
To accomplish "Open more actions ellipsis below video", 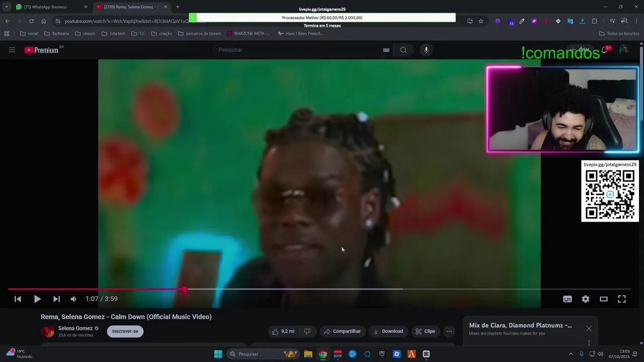I will (449, 331).
